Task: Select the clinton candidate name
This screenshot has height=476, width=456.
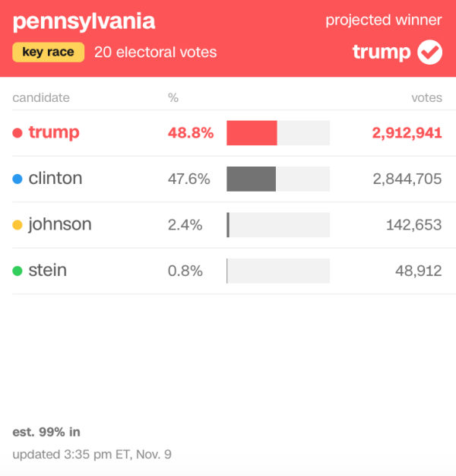Action: point(55,179)
